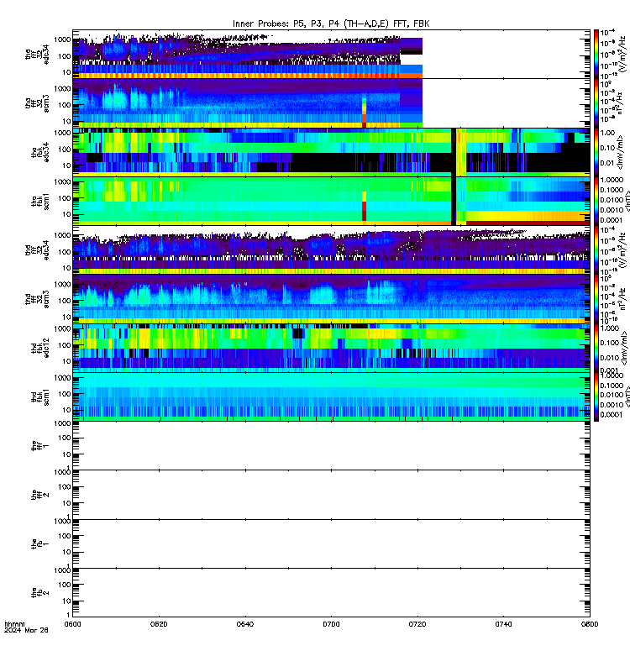Click the 'the ffp 2' empty panel label
Image resolution: width=630 pixels, height=672 pixels.
40,495
